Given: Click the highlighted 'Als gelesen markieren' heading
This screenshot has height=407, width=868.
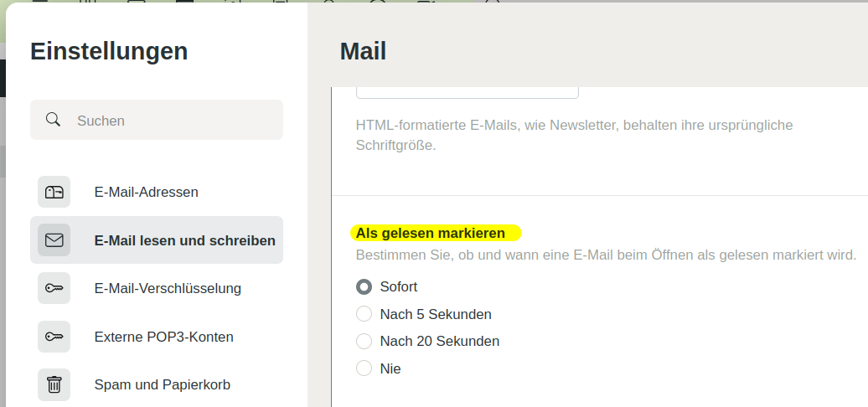Looking at the screenshot, I should [431, 233].
